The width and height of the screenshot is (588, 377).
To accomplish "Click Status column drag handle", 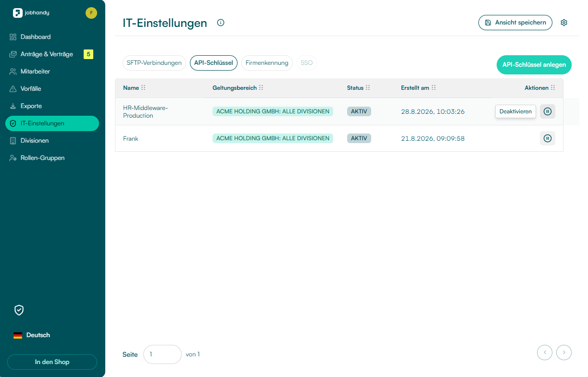I will pos(368,88).
